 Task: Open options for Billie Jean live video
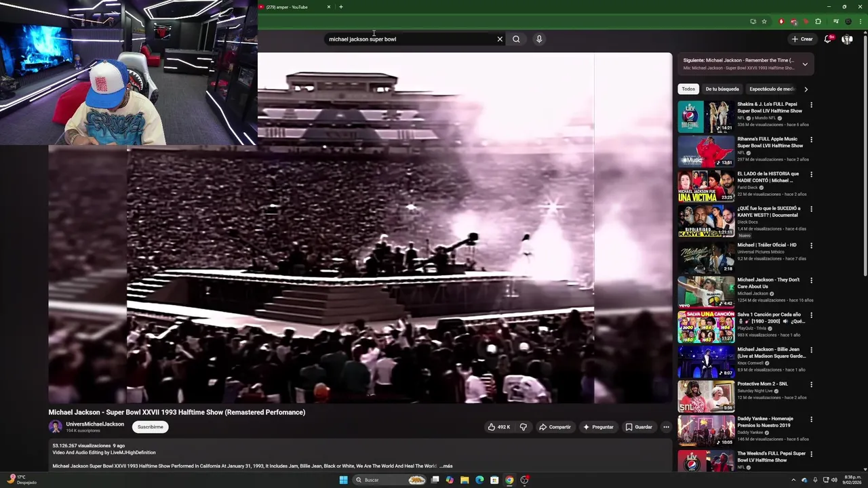pos(811,350)
